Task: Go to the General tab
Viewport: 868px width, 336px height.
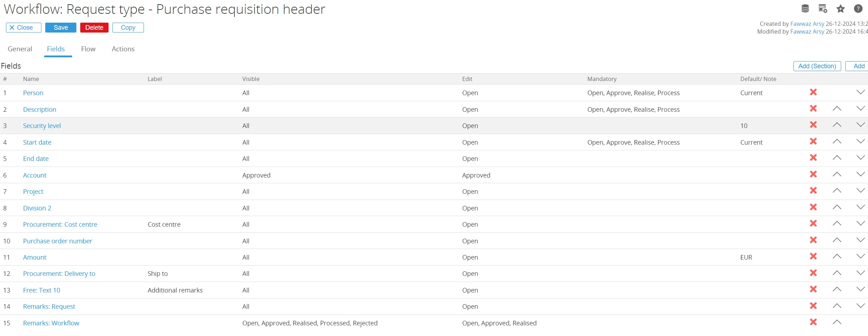Action: 20,49
